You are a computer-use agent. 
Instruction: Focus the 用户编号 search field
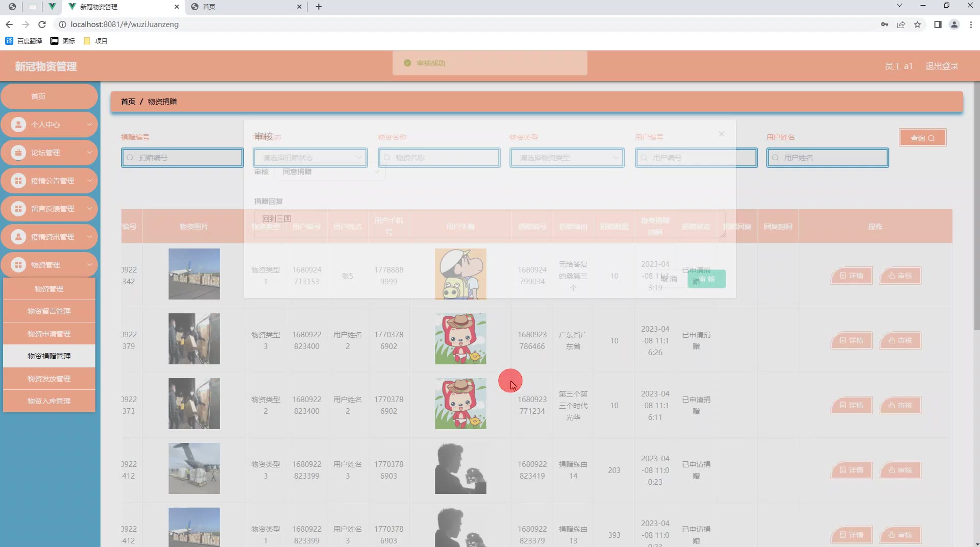(696, 158)
